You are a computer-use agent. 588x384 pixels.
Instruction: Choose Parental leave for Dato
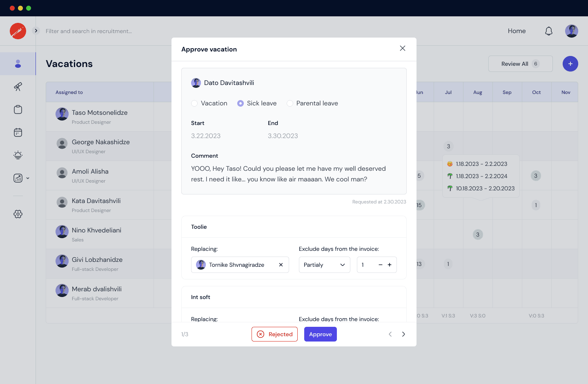[x=290, y=103]
